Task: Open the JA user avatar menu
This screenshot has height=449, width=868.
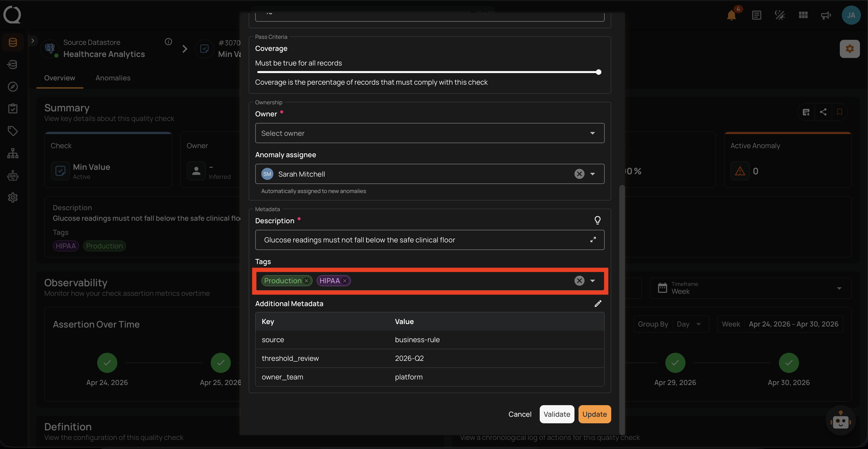Action: [851, 15]
